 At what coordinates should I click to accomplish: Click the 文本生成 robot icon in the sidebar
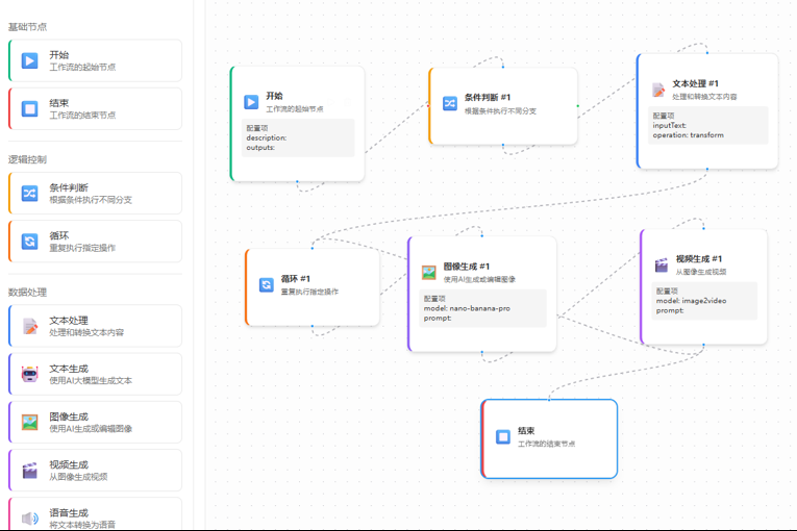point(30,374)
